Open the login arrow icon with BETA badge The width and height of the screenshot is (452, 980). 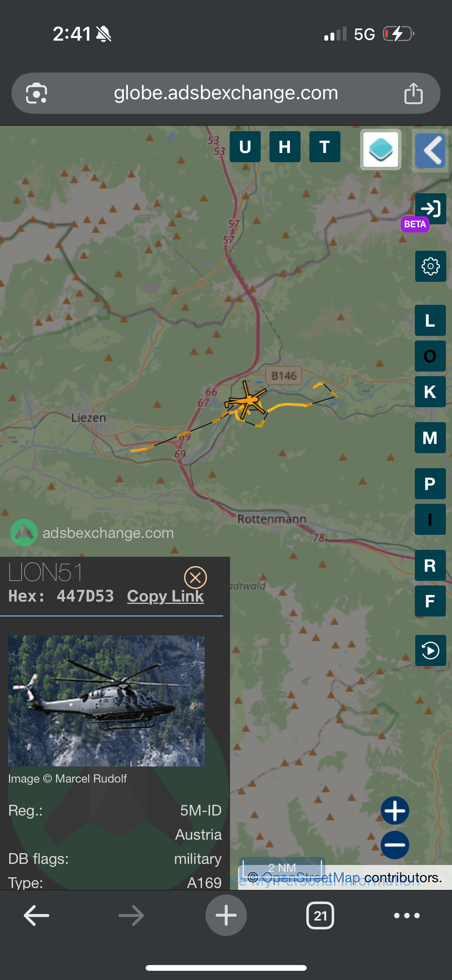[x=430, y=209]
